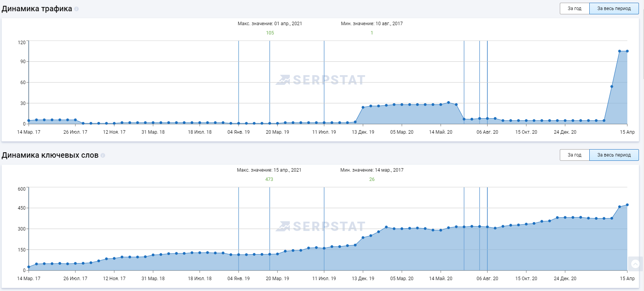Viewport: 644px width, 291px height.
Task: Click info icon beside Динамика трафика title
Action: [x=76, y=9]
